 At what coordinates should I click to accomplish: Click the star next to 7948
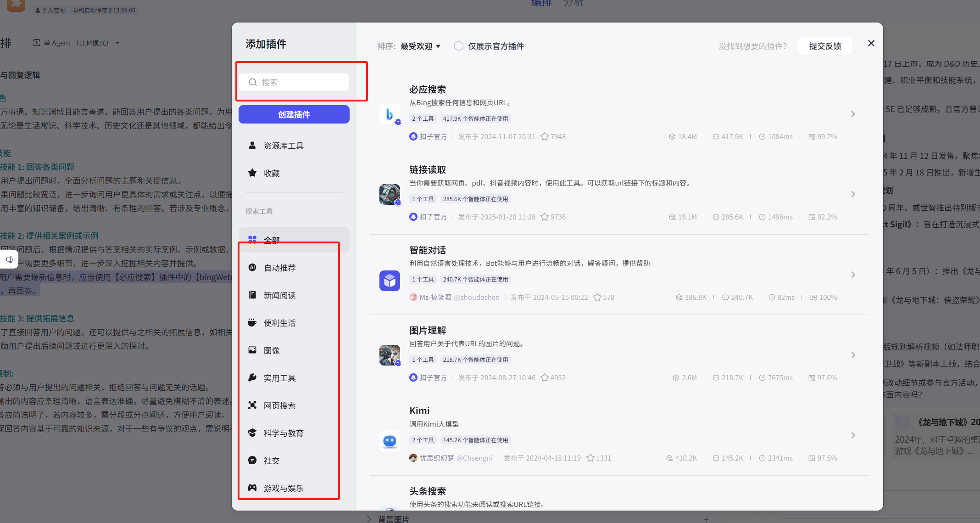tap(545, 136)
